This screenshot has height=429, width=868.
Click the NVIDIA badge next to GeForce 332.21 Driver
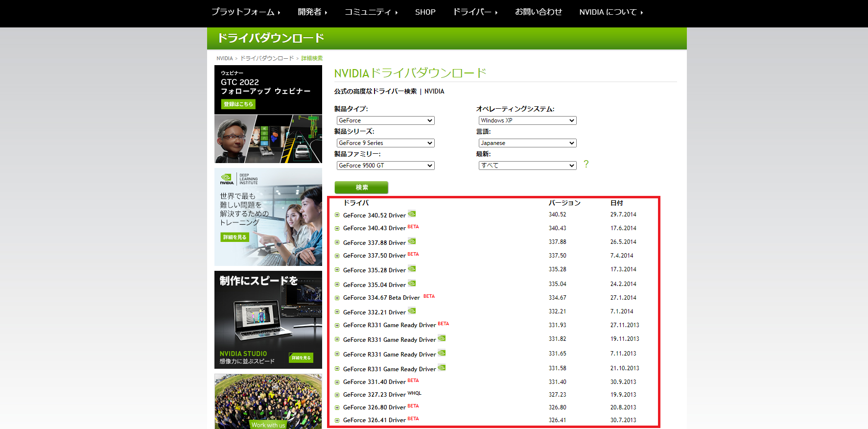coord(412,310)
